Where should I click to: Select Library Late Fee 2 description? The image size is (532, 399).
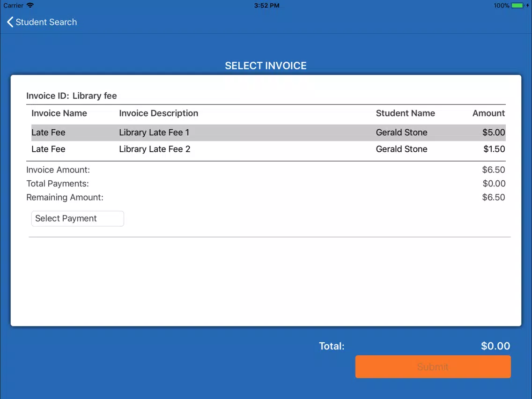[x=155, y=149]
